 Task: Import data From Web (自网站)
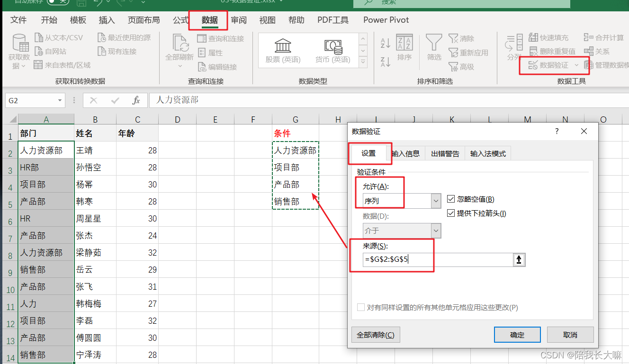pos(50,51)
